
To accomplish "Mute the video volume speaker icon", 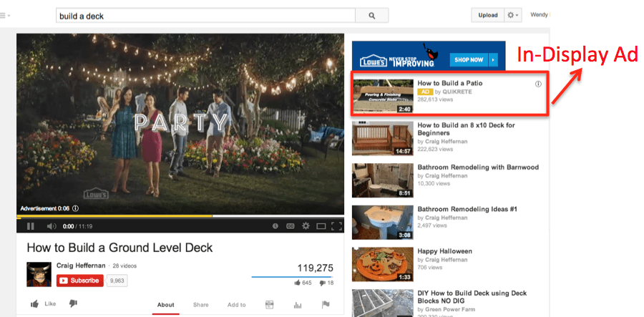I will pyautogui.click(x=52, y=226).
